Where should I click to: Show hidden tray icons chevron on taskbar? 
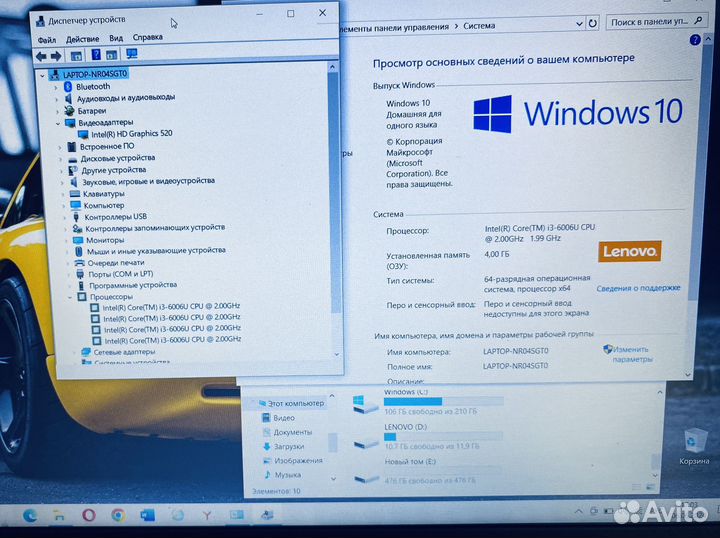[578, 511]
